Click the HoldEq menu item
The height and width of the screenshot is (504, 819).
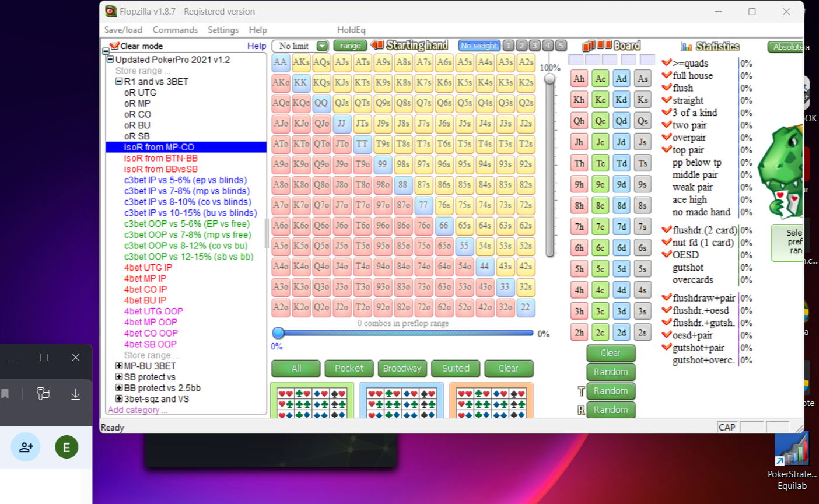pyautogui.click(x=351, y=30)
